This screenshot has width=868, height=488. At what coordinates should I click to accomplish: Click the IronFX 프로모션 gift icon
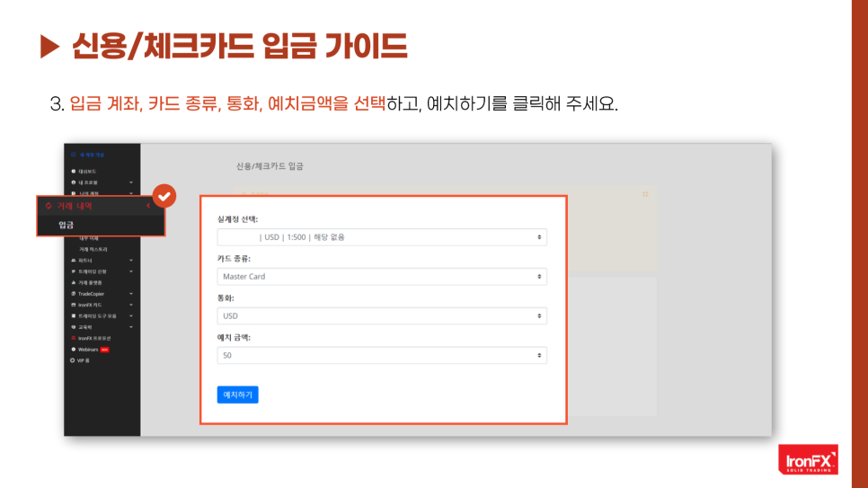click(x=73, y=338)
